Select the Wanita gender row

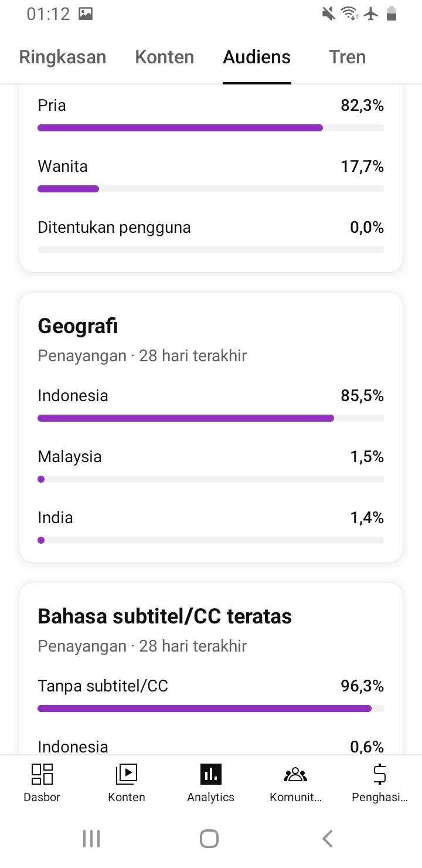point(211,176)
